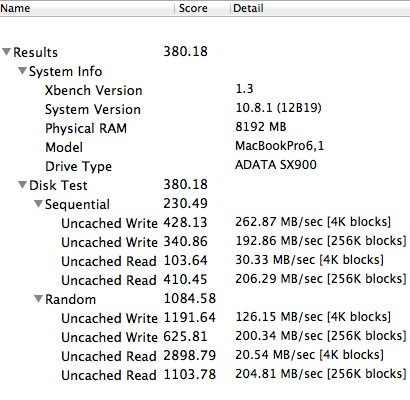
Task: Sort by the Score column header
Action: tap(202, 8)
